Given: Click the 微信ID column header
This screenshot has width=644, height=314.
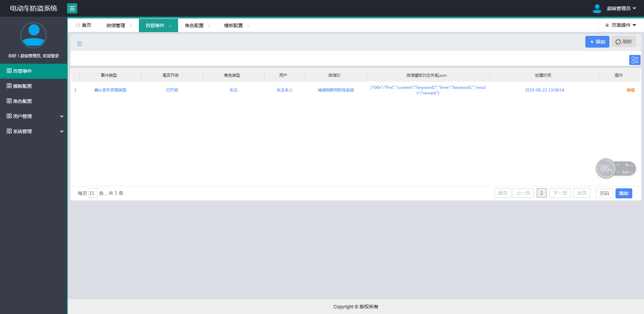Looking at the screenshot, I should 334,75.
